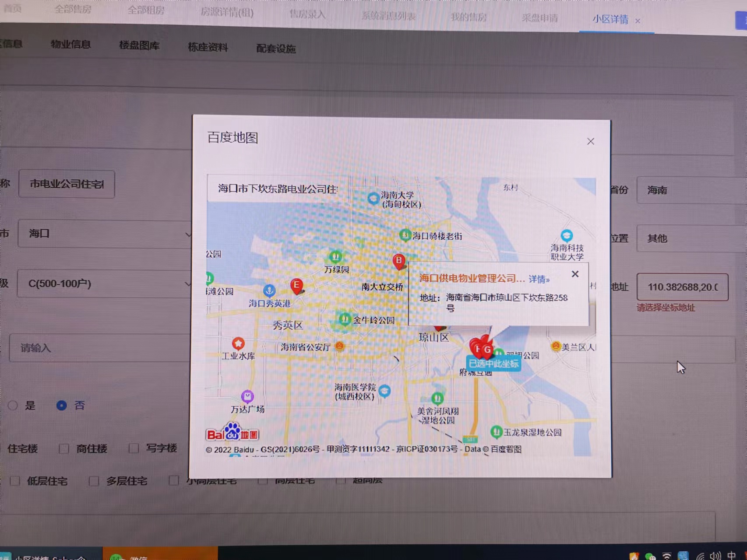Image resolution: width=747 pixels, height=560 pixels.
Task: Click the 海口骑楼老街 green attraction icon
Action: coord(405,235)
